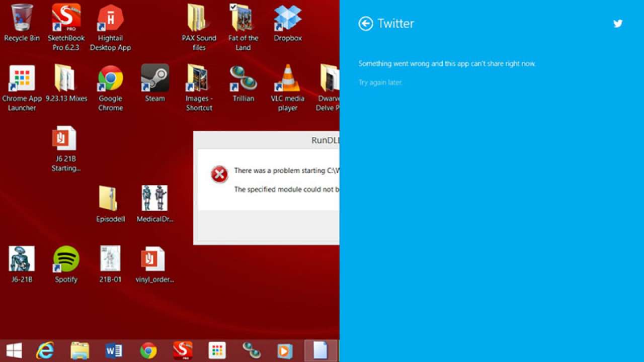Image resolution: width=644 pixels, height=362 pixels.
Task: Click the Windows Start button
Action: tap(14, 350)
